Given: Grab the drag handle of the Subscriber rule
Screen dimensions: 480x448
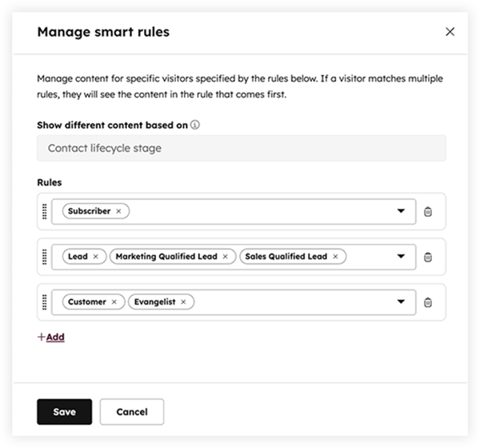Looking at the screenshot, I should click(44, 211).
